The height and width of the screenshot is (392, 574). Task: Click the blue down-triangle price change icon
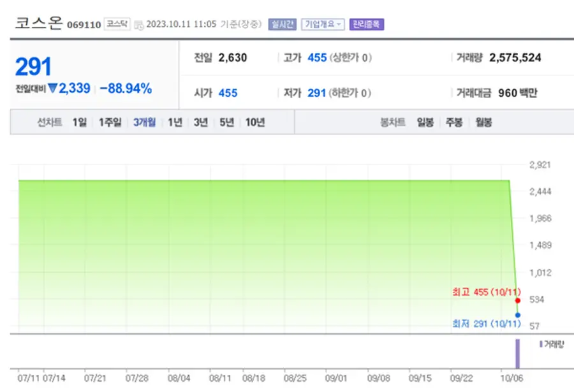tap(53, 89)
